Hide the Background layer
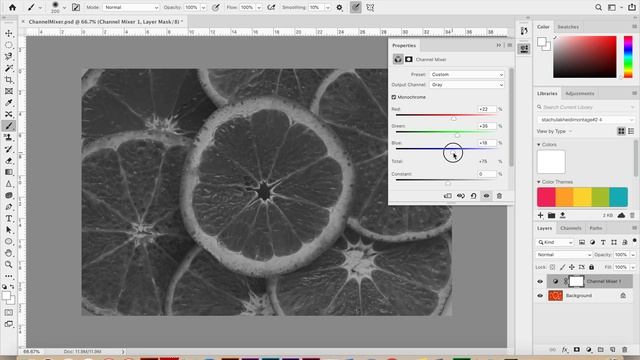 [540, 296]
